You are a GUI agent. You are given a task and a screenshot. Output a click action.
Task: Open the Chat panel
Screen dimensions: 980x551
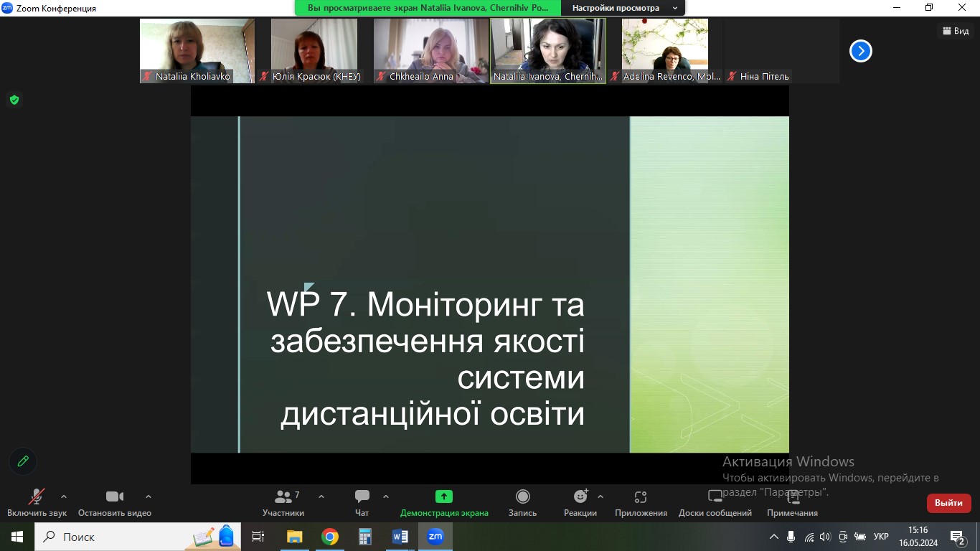click(x=362, y=497)
